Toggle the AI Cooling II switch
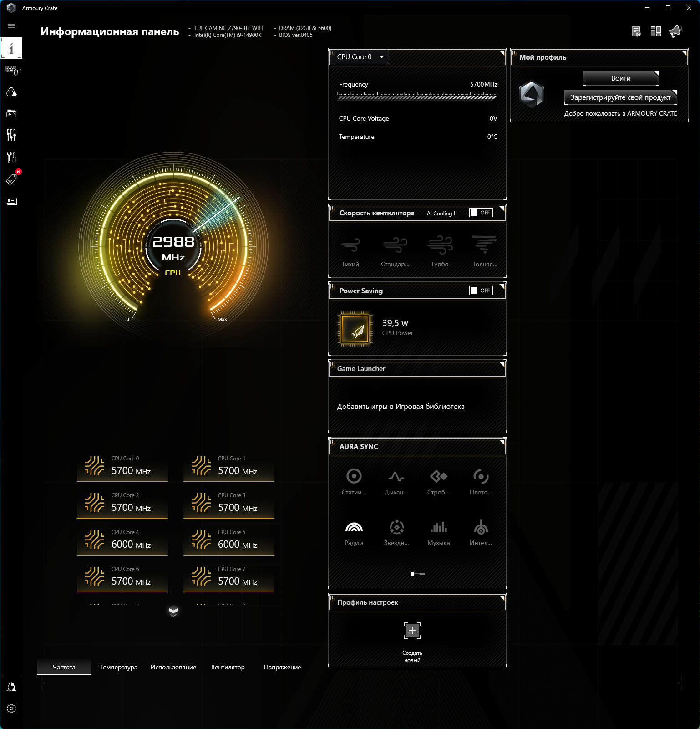 [x=481, y=213]
